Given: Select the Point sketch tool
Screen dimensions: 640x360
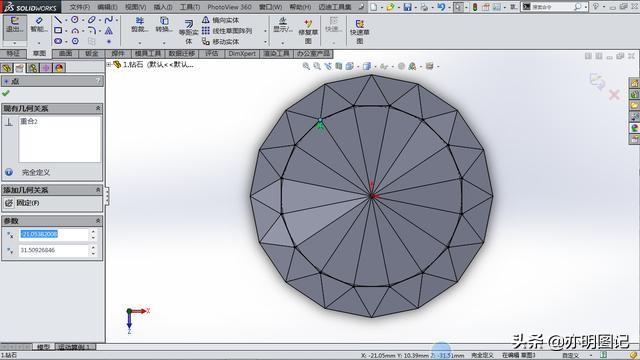Looking at the screenshot, I should (x=109, y=41).
